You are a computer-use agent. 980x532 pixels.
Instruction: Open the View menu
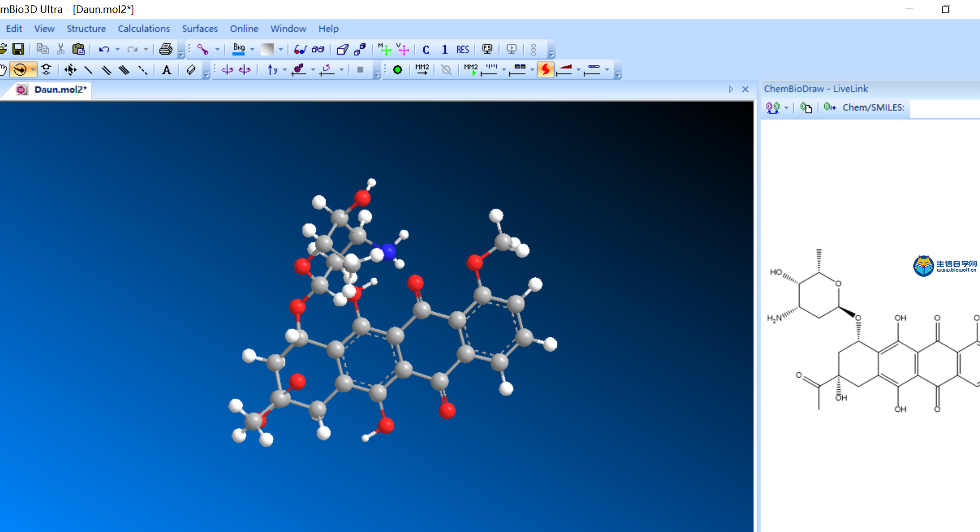click(x=44, y=29)
